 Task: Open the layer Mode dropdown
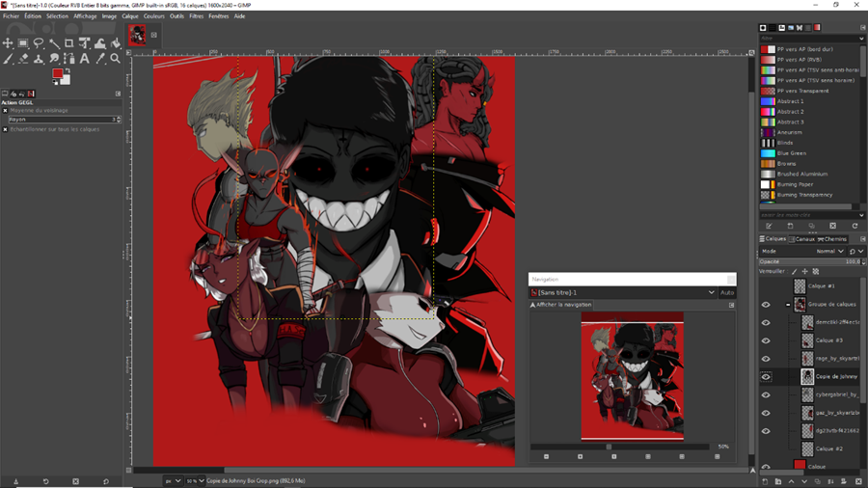tap(829, 251)
